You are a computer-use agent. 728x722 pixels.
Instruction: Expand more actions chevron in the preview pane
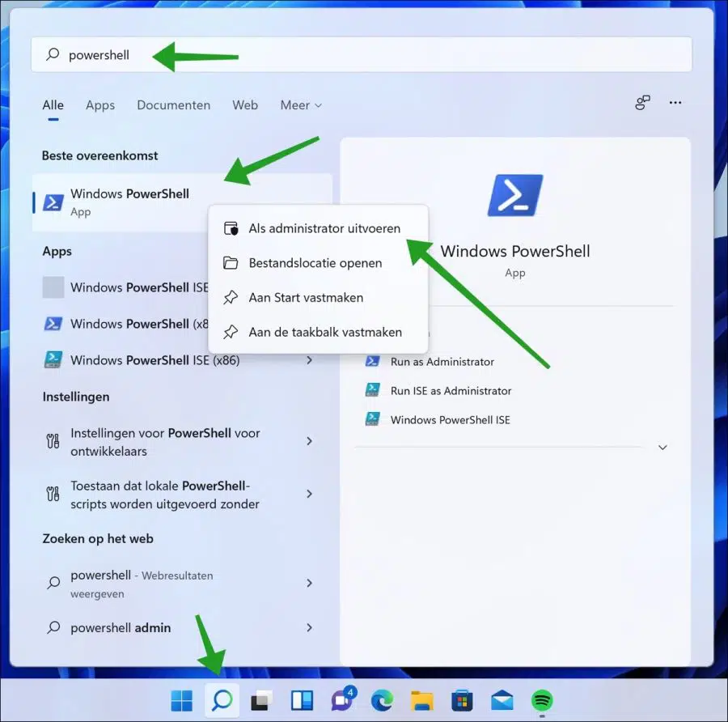[662, 448]
